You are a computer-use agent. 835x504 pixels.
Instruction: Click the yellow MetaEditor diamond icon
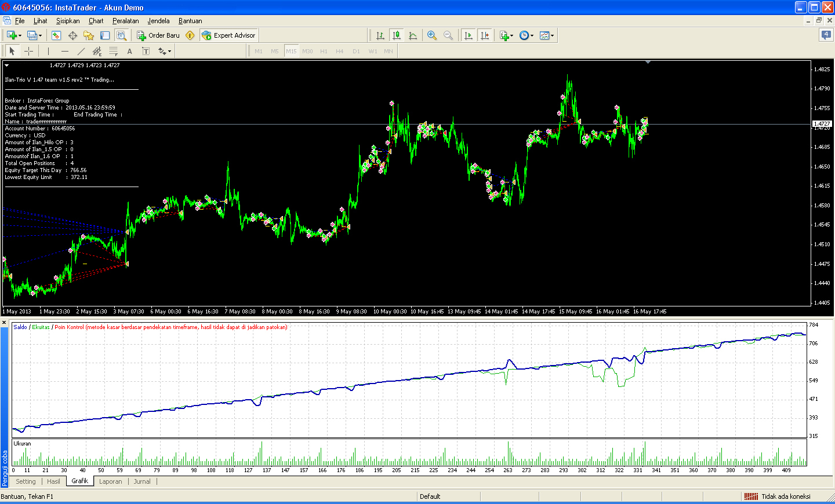190,35
